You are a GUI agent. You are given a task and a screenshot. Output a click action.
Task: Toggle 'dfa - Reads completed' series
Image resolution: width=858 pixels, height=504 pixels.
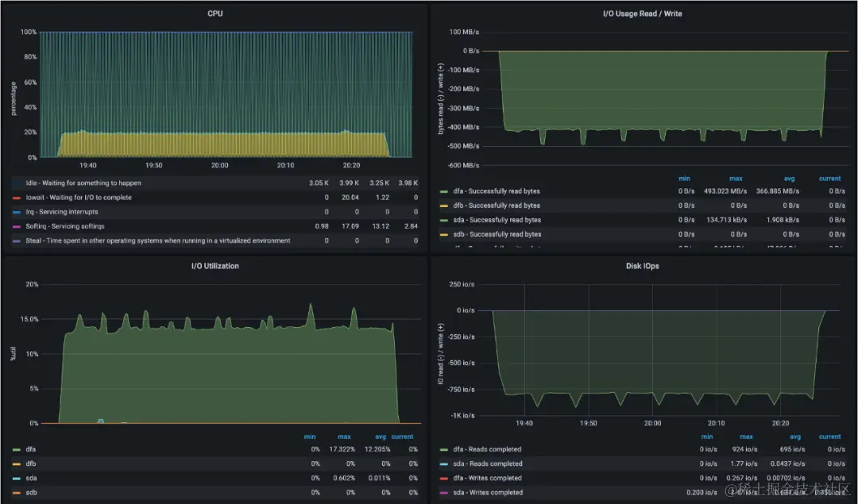click(487, 449)
